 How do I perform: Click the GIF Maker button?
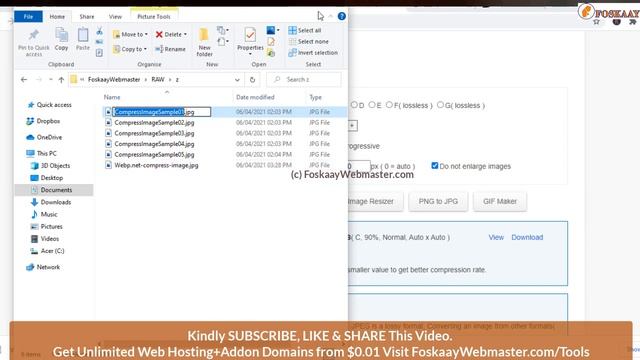click(x=500, y=201)
